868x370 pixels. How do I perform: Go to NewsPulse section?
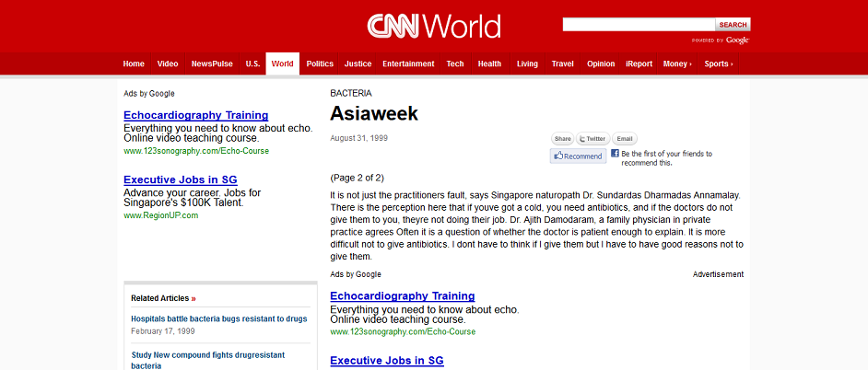[x=212, y=64]
